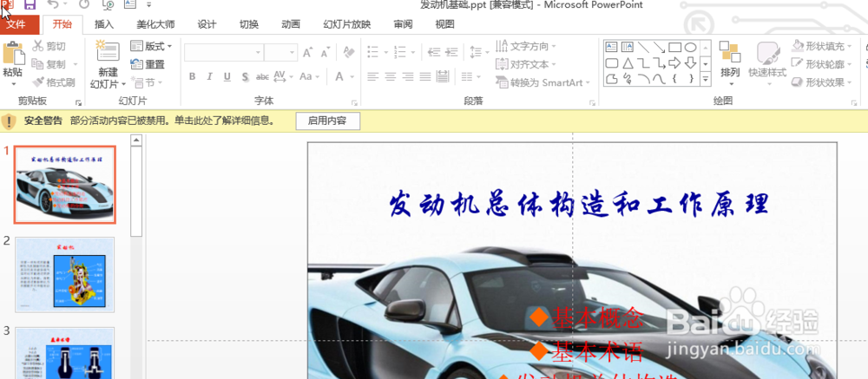This screenshot has width=868, height=379.
Task: Open the Arrange (排列) menu
Action: click(x=730, y=62)
